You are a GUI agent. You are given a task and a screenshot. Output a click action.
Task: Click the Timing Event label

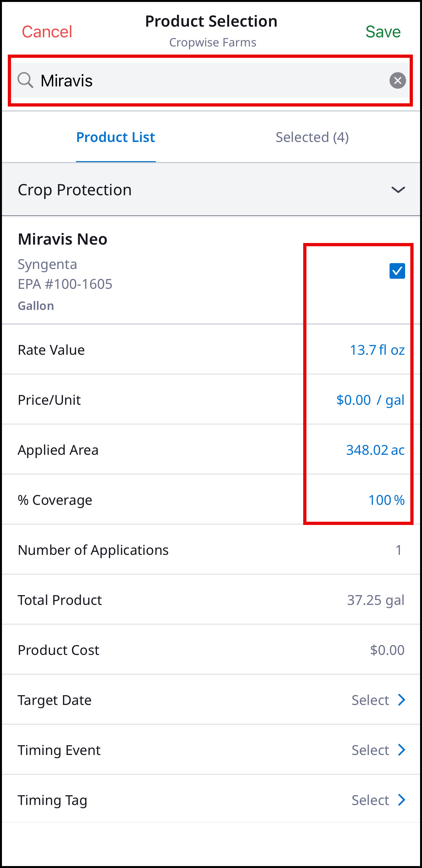(59, 750)
